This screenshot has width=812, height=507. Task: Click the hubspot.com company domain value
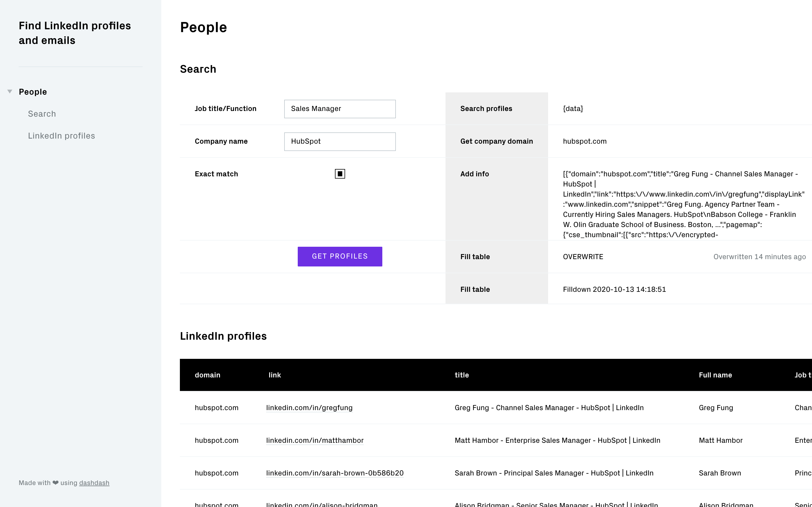(584, 141)
